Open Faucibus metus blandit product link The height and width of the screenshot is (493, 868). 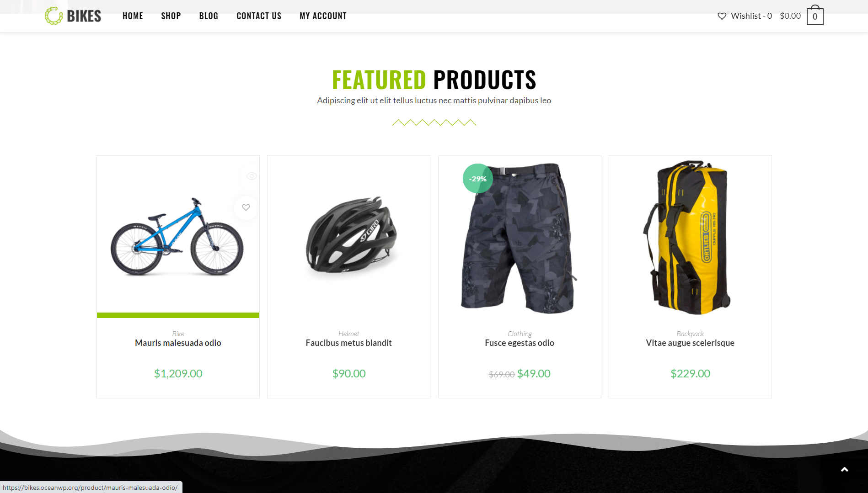pyautogui.click(x=348, y=343)
